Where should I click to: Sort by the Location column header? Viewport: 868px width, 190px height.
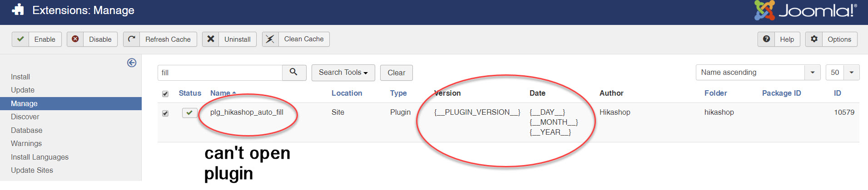[x=347, y=93]
